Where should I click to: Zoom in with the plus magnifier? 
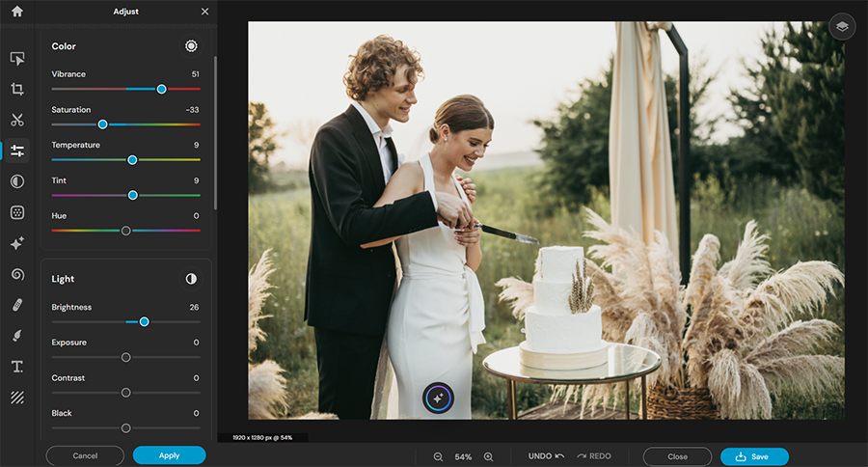point(488,457)
